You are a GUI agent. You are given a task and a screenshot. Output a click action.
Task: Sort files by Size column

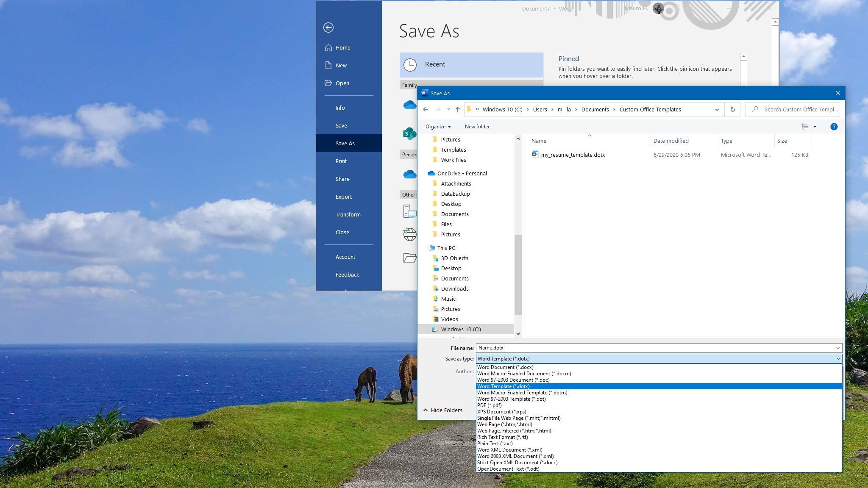coord(793,141)
